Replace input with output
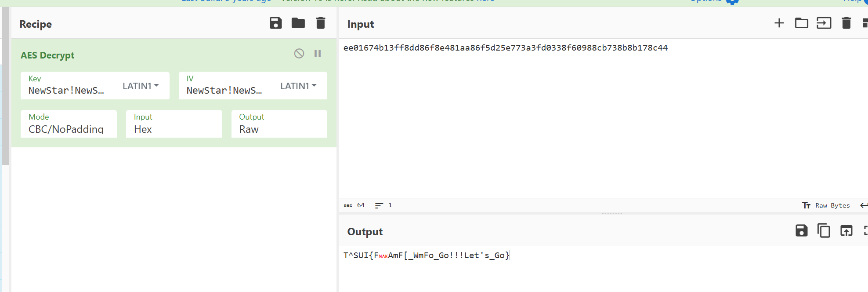The height and width of the screenshot is (292, 868). pos(846,231)
